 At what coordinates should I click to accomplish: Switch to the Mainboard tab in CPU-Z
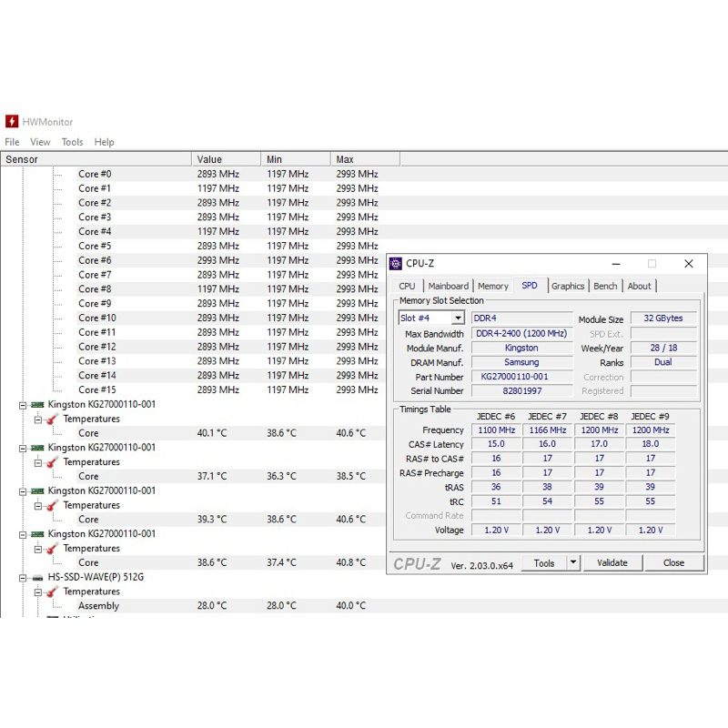pyautogui.click(x=448, y=286)
